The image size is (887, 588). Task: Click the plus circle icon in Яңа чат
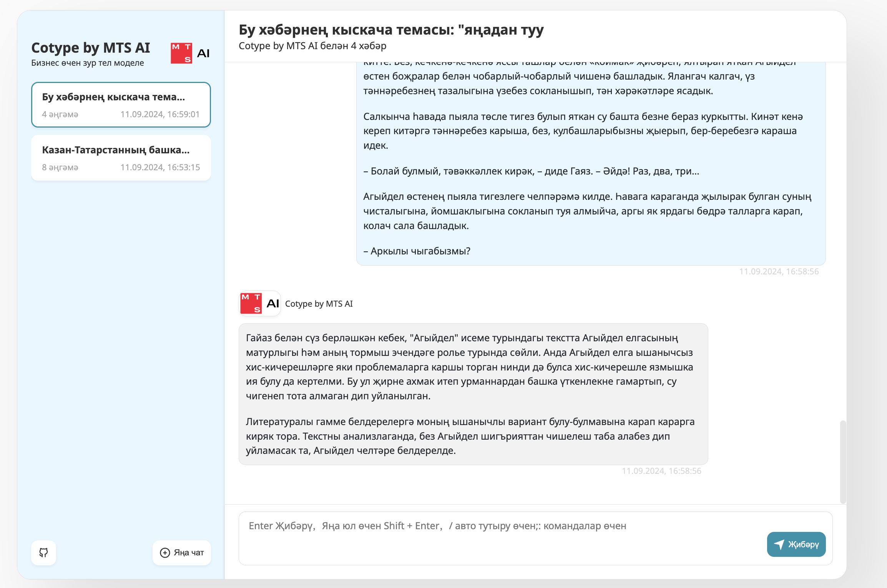[165, 553]
